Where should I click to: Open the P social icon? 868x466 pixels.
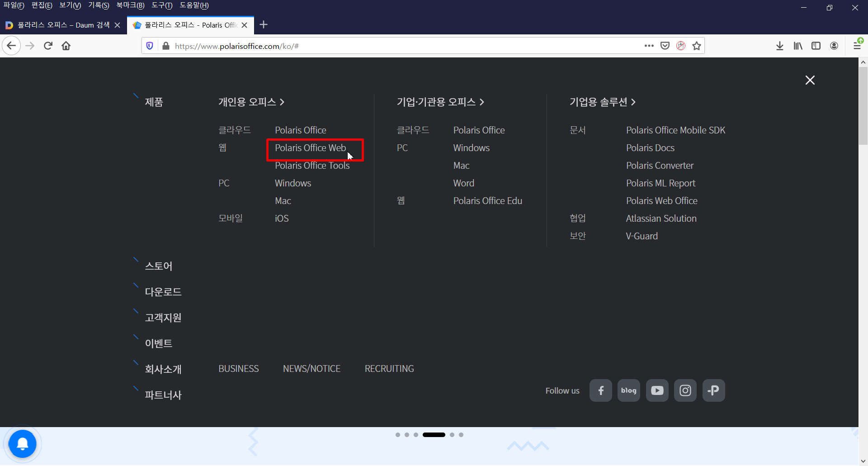coord(714,390)
